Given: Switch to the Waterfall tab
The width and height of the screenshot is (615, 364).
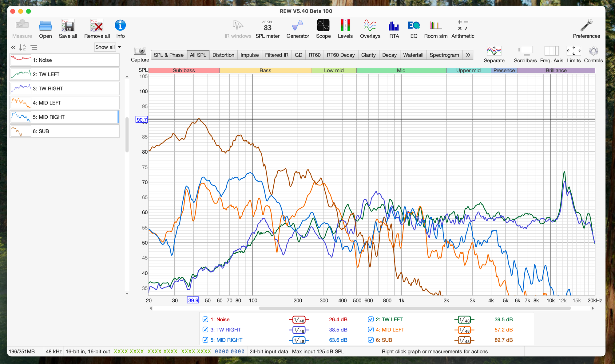Looking at the screenshot, I should click(413, 55).
